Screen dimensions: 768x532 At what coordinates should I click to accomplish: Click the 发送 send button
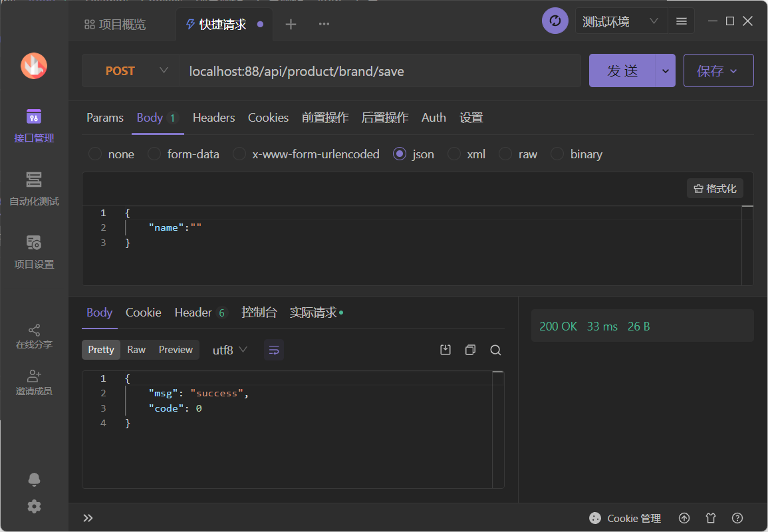coord(622,71)
